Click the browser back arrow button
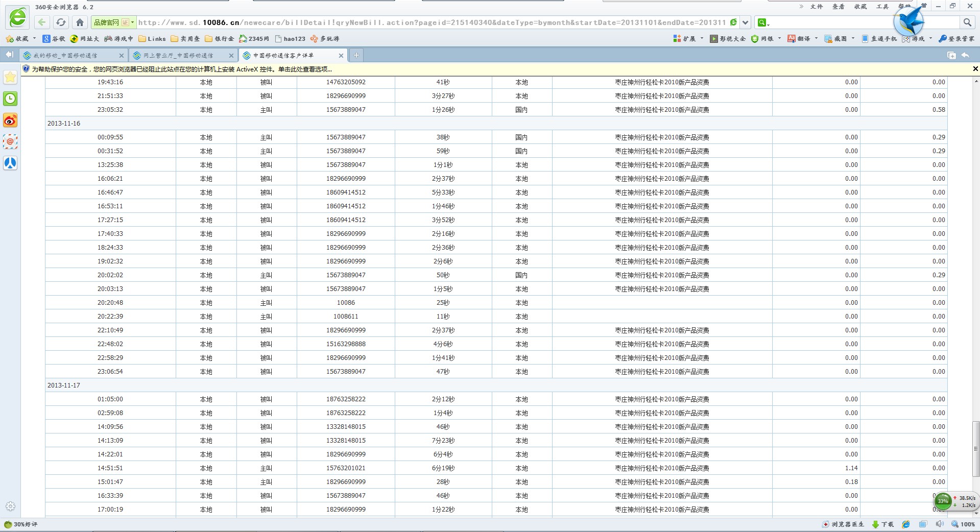 tap(42, 22)
